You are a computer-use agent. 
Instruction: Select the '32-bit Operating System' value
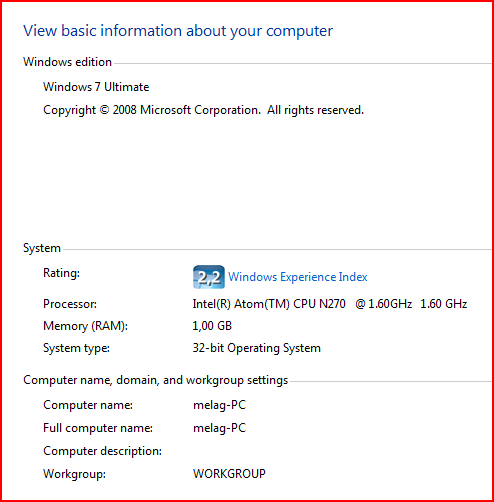coord(257,348)
